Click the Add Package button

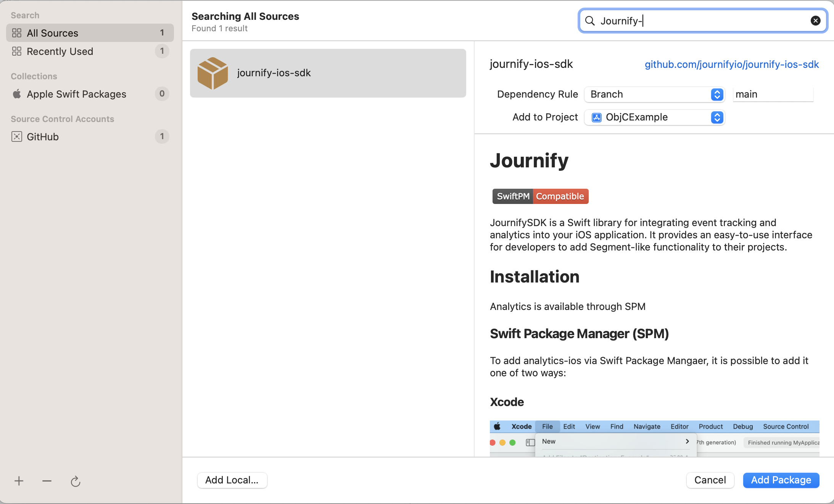coord(781,480)
